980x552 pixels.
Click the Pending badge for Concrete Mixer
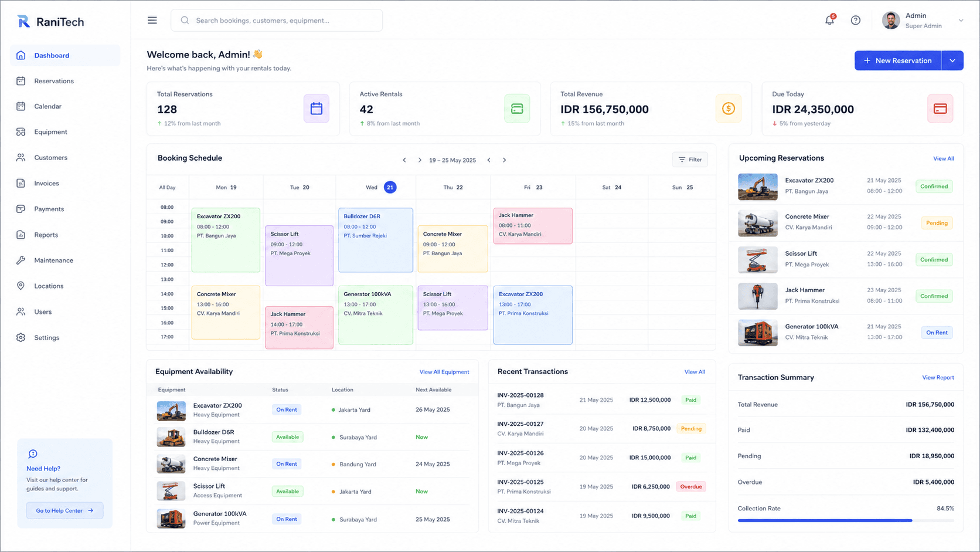(937, 223)
